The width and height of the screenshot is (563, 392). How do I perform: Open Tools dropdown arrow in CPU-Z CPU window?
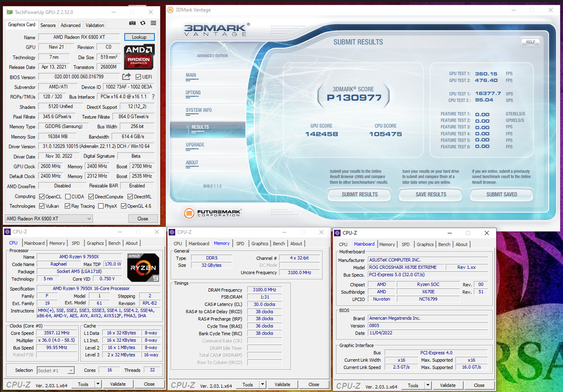pyautogui.click(x=98, y=384)
